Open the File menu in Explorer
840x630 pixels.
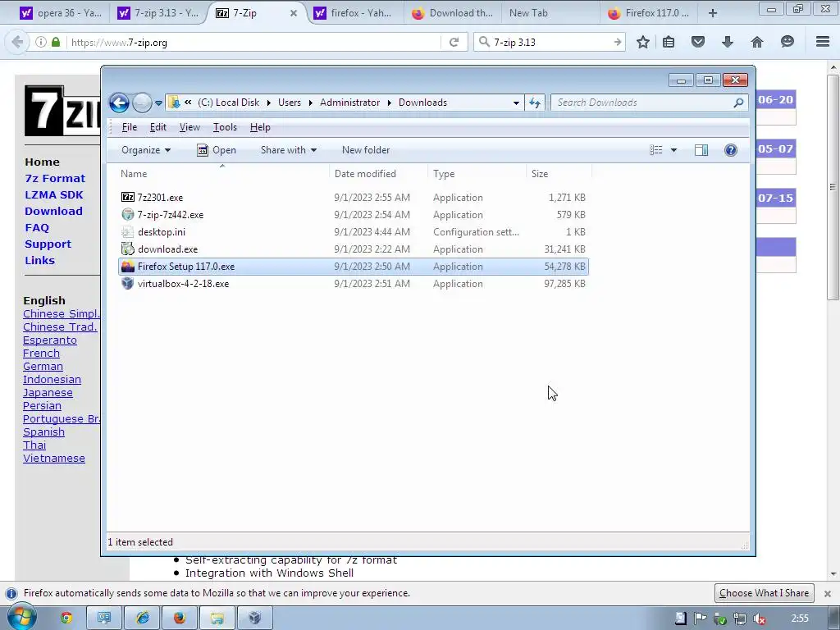129,127
